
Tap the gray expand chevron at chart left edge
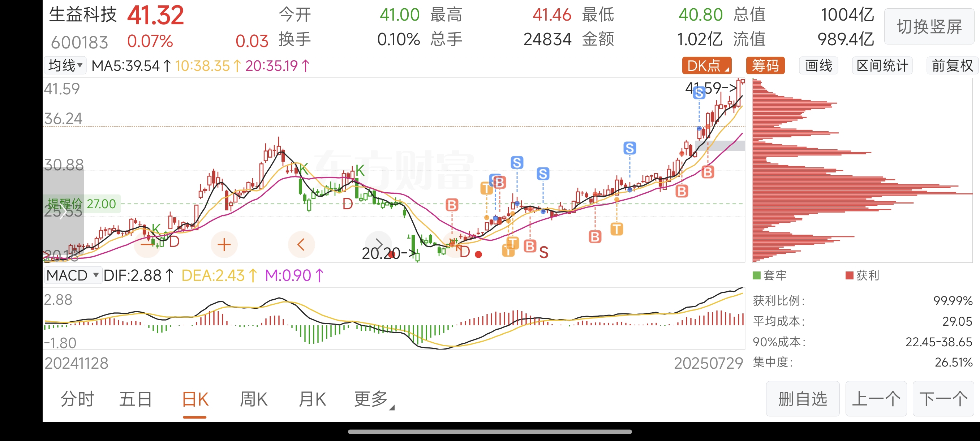click(63, 212)
